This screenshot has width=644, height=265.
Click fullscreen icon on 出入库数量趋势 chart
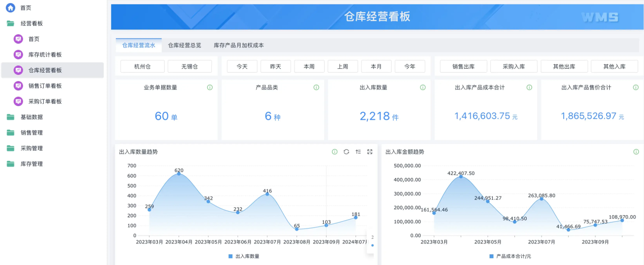pyautogui.click(x=370, y=152)
